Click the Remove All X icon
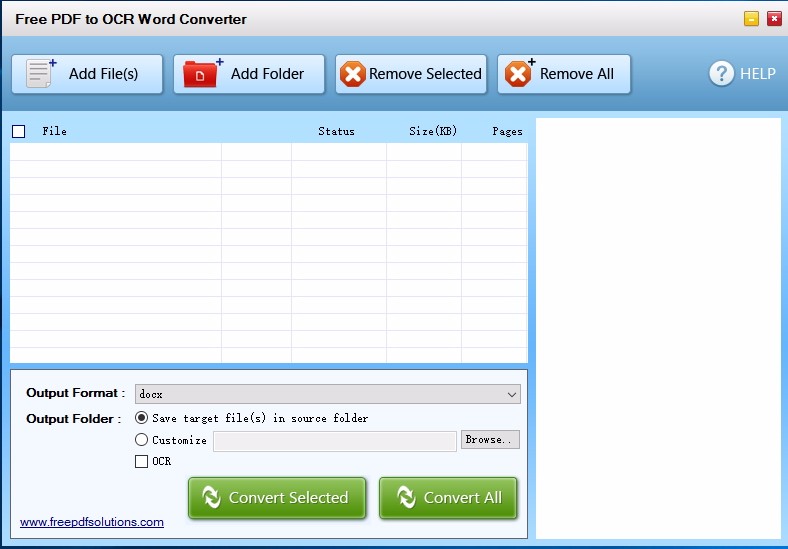 coord(519,73)
